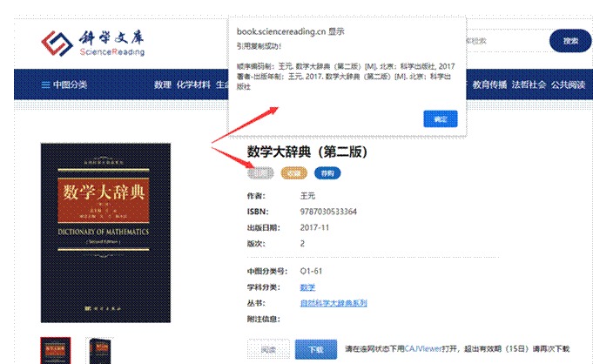Click the 阅读 read button

(x=268, y=349)
